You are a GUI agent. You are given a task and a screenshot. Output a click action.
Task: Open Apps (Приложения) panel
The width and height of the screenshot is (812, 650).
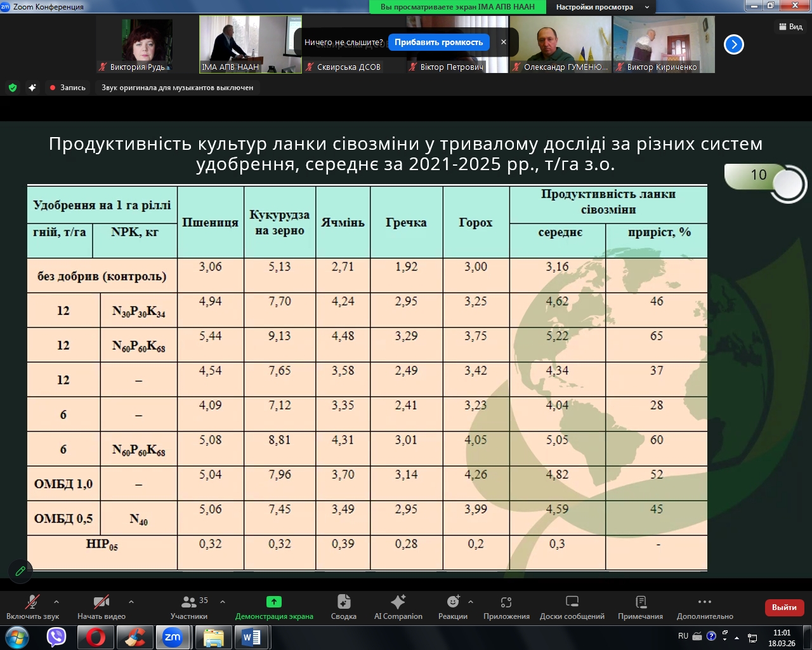pos(506,607)
